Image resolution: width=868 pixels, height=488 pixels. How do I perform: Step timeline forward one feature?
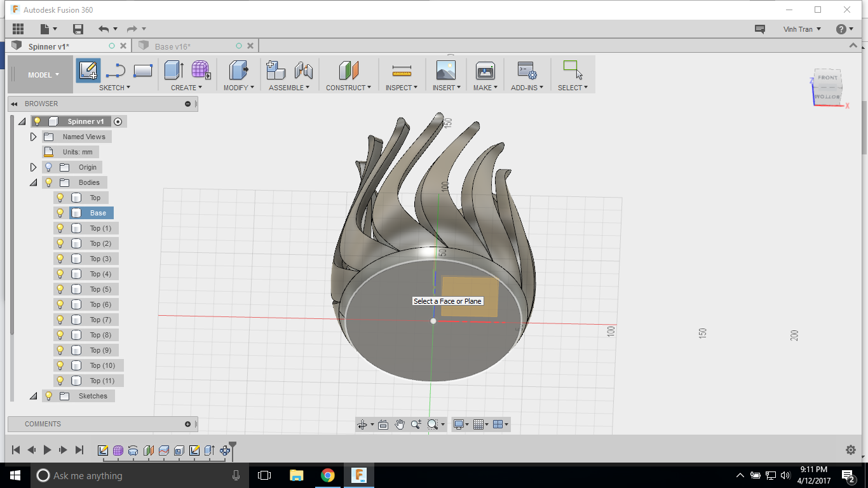pos(63,450)
